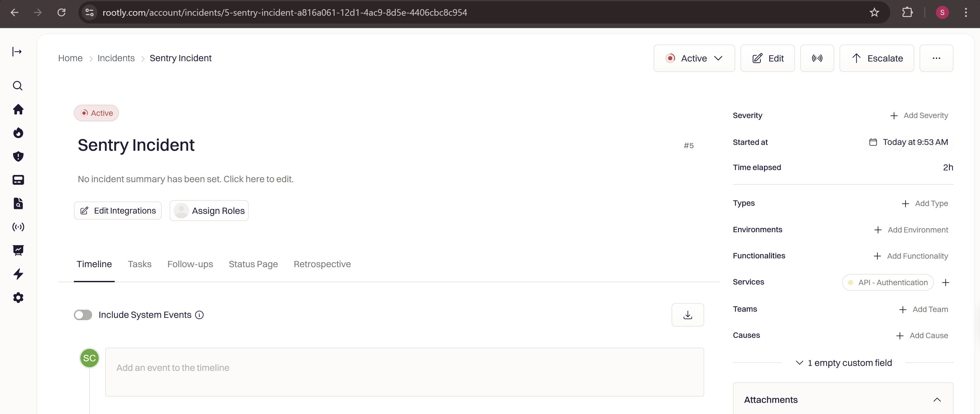Open search from the sidebar magnifier icon
The width and height of the screenshot is (980, 414).
(18, 86)
